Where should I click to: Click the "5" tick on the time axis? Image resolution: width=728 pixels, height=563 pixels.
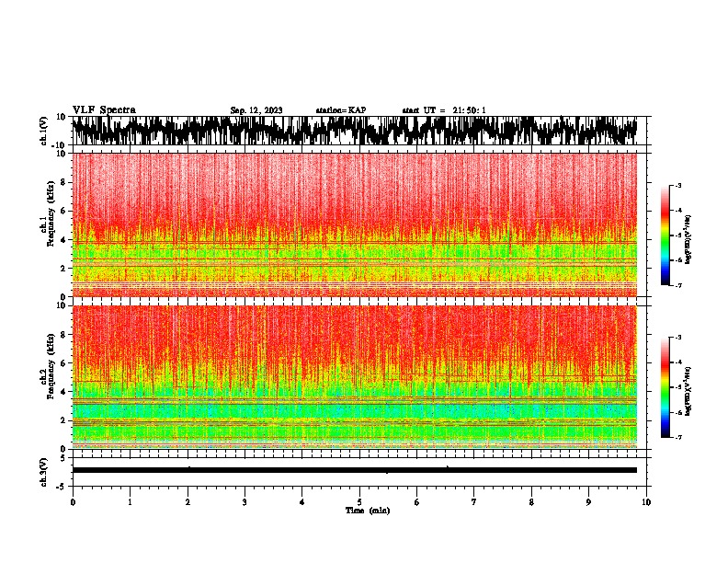click(359, 502)
